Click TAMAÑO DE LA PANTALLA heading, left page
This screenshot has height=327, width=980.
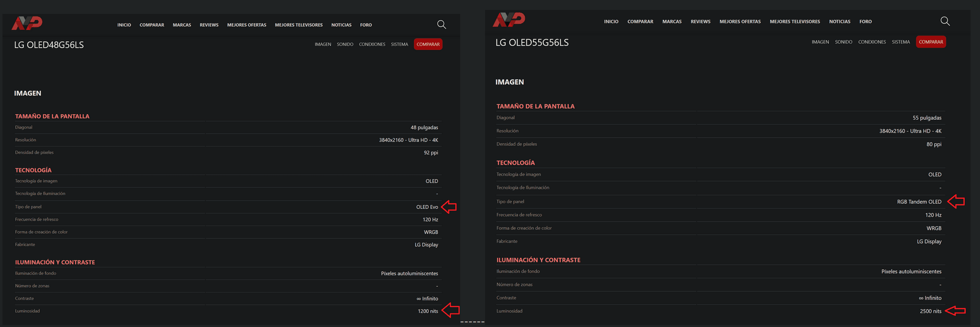[x=52, y=116]
